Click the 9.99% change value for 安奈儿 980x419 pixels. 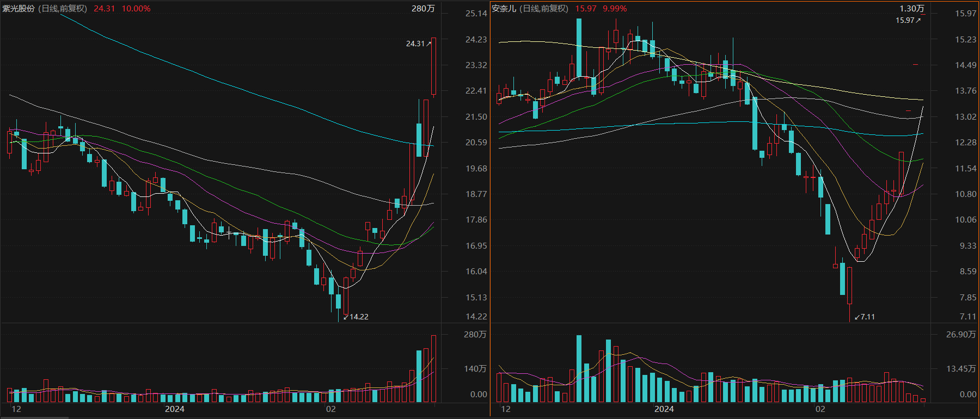pyautogui.click(x=615, y=9)
